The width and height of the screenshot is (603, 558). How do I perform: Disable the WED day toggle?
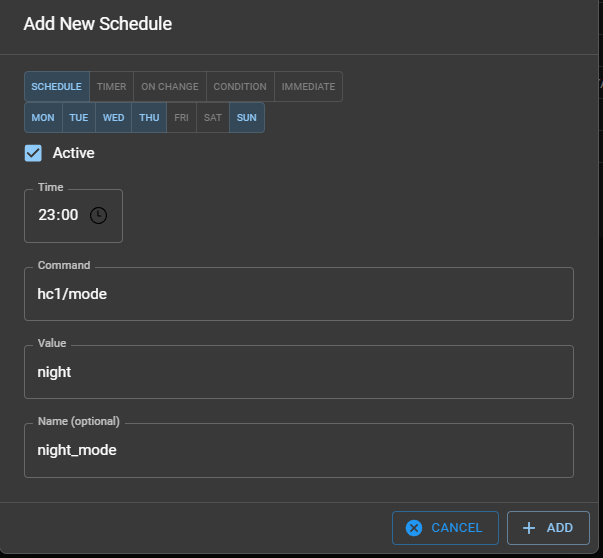tap(114, 118)
